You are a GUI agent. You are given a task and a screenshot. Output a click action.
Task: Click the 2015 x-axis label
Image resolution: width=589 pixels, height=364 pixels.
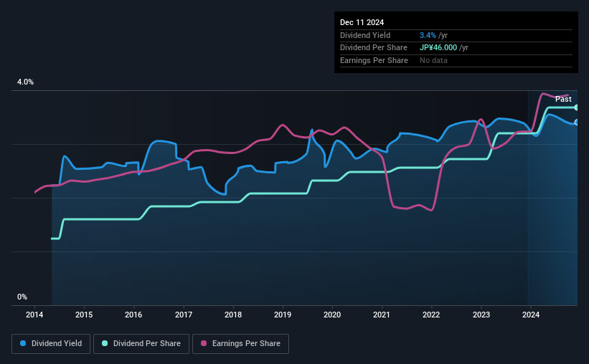pos(84,315)
